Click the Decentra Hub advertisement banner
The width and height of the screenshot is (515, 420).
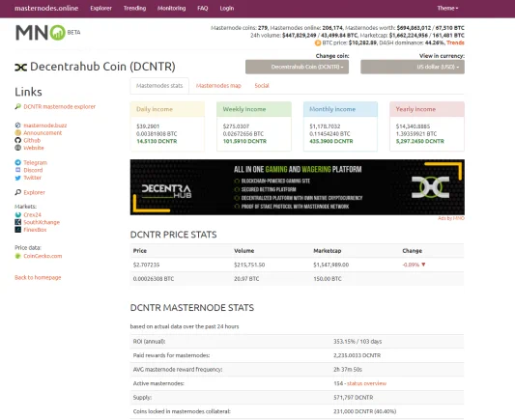298,187
